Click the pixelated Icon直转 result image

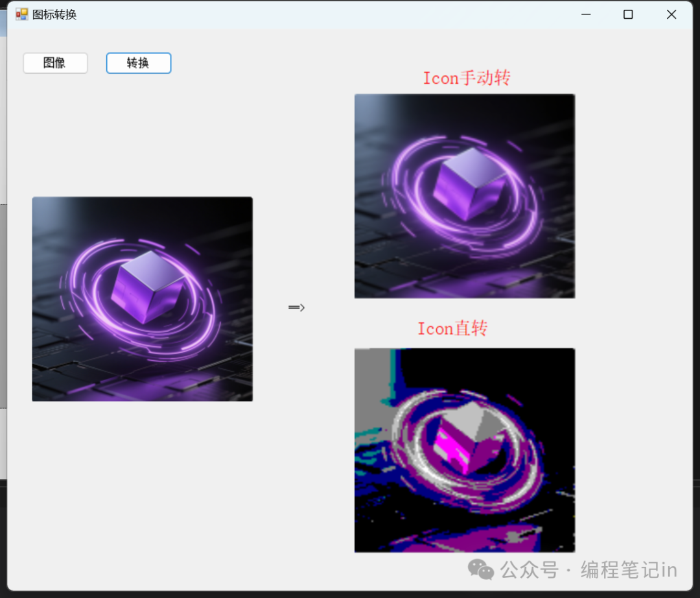tap(464, 449)
